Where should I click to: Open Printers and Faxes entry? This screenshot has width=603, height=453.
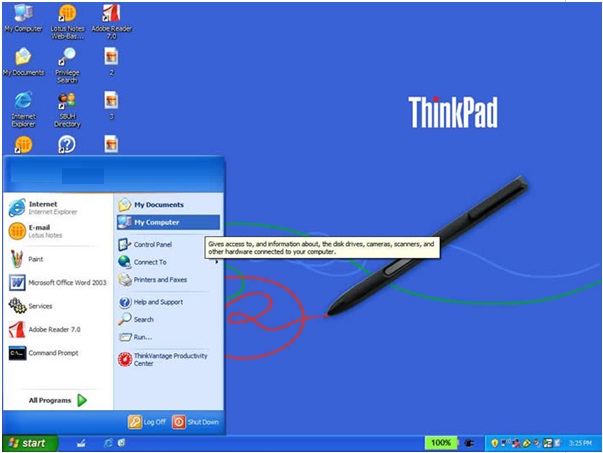click(159, 280)
